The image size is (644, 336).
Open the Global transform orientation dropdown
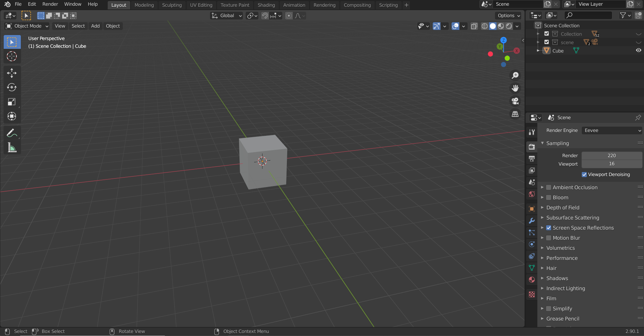(x=226, y=15)
